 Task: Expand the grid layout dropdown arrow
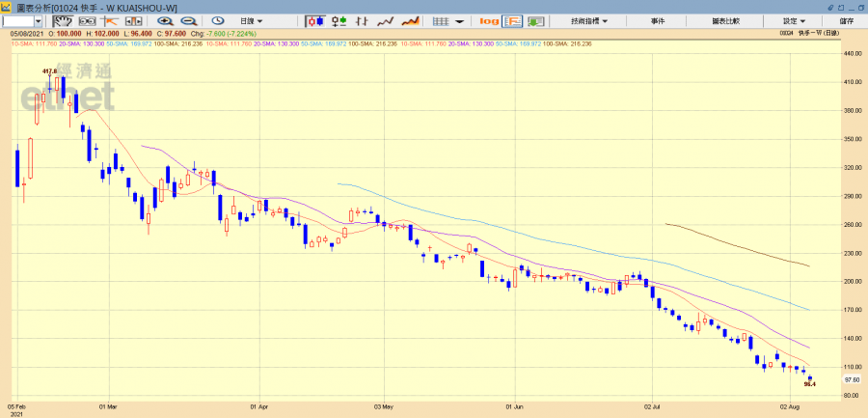pos(460,20)
